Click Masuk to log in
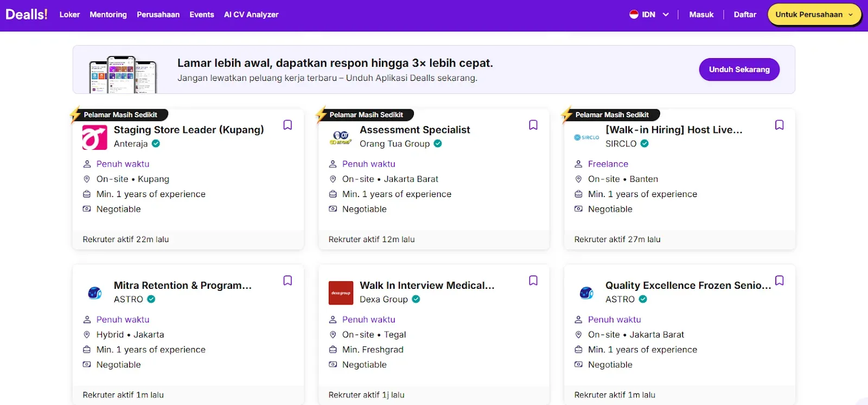This screenshot has height=405, width=868. (701, 15)
